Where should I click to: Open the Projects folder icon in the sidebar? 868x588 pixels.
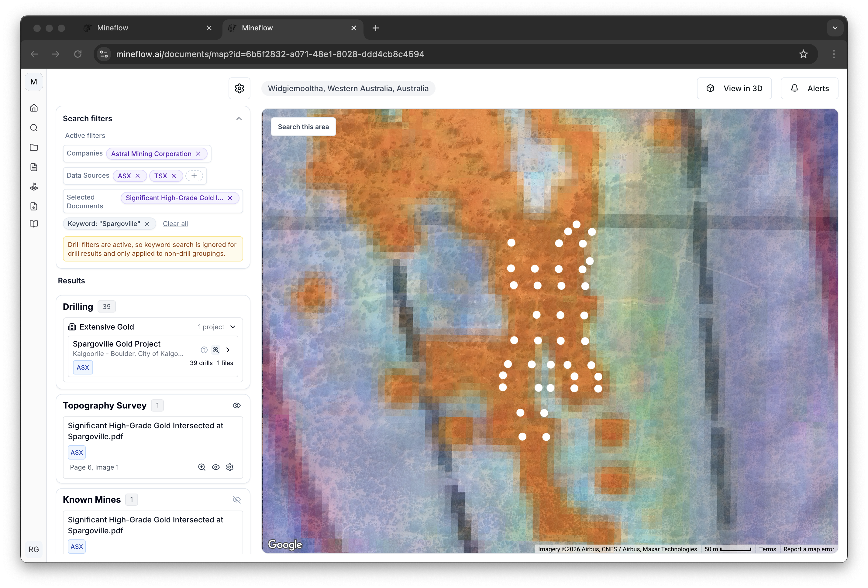click(x=34, y=148)
